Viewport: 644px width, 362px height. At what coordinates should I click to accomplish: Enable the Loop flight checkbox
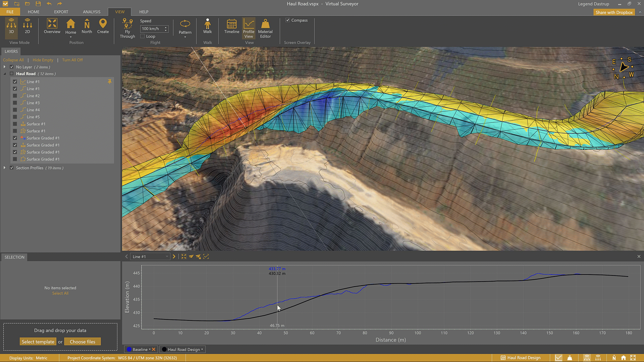point(143,36)
